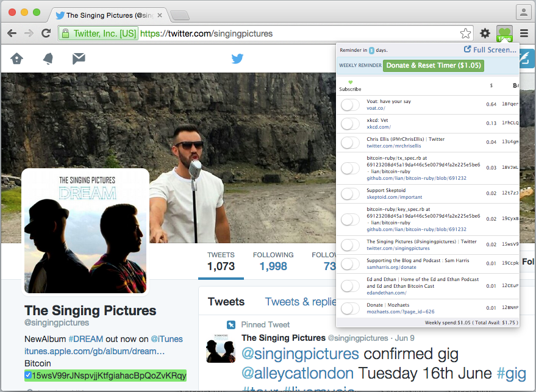Click the #DREAM hashtag in bio
This screenshot has width=536, height=392.
point(85,339)
